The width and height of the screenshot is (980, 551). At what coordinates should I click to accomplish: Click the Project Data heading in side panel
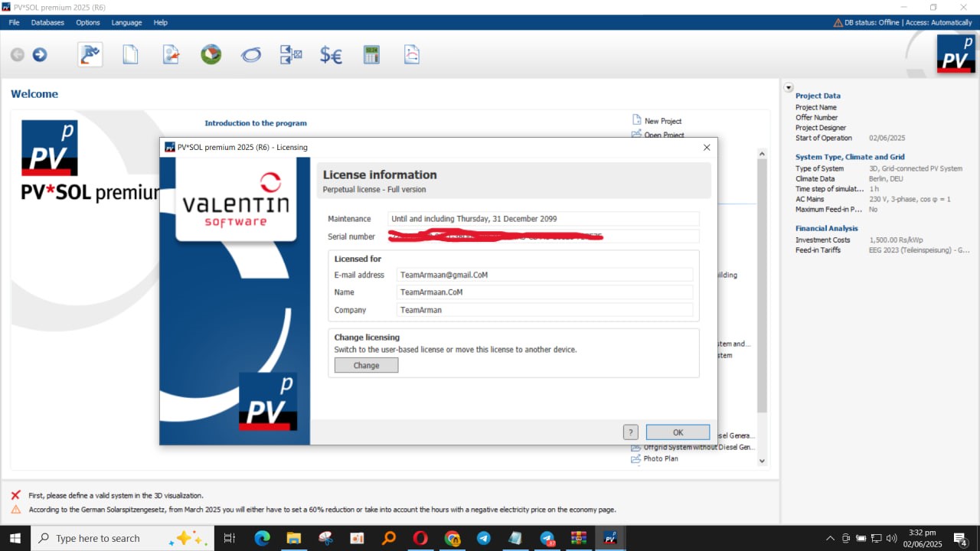pos(818,96)
